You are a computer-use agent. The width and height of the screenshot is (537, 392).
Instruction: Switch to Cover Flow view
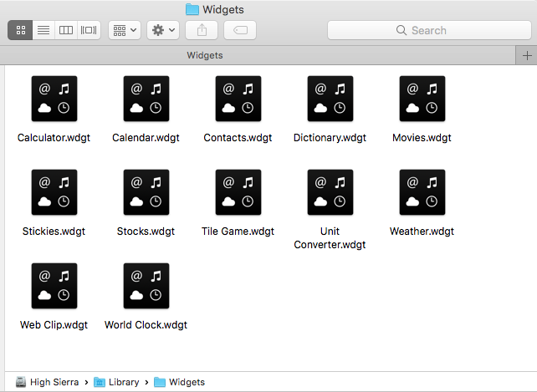click(89, 30)
